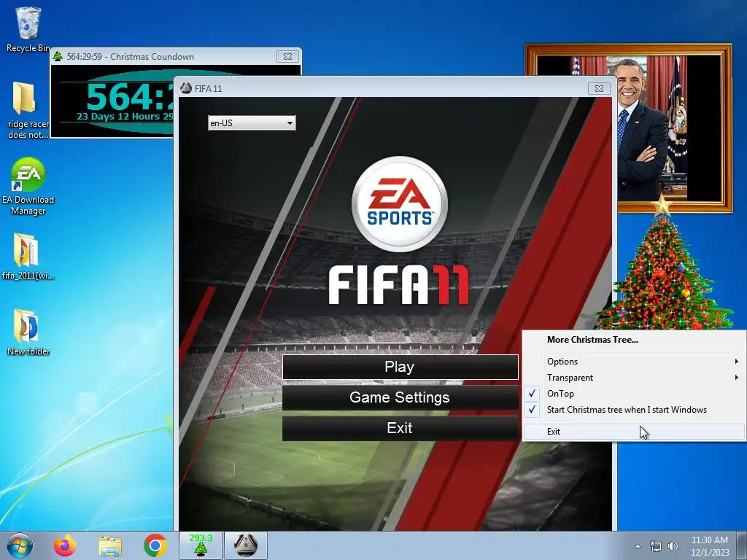Viewport: 747px width, 560px height.
Task: Click the Christmas Countdown title bar tree icon
Action: 58,56
